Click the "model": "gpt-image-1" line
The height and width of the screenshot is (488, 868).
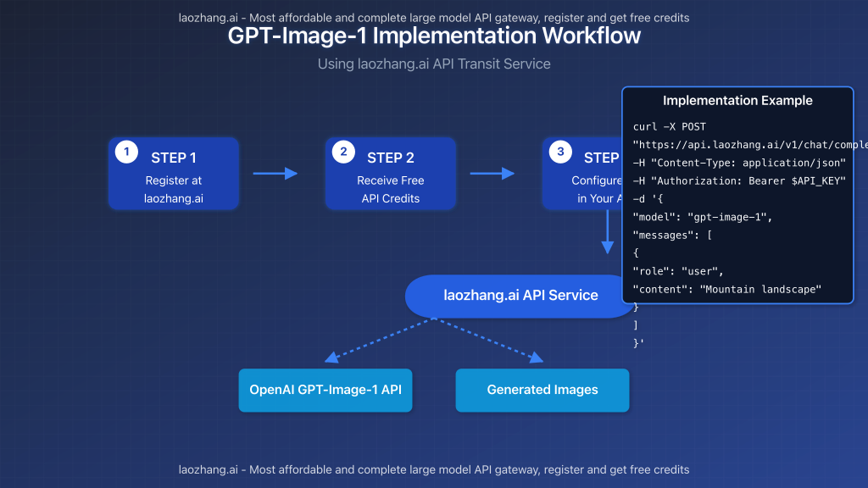pos(703,217)
